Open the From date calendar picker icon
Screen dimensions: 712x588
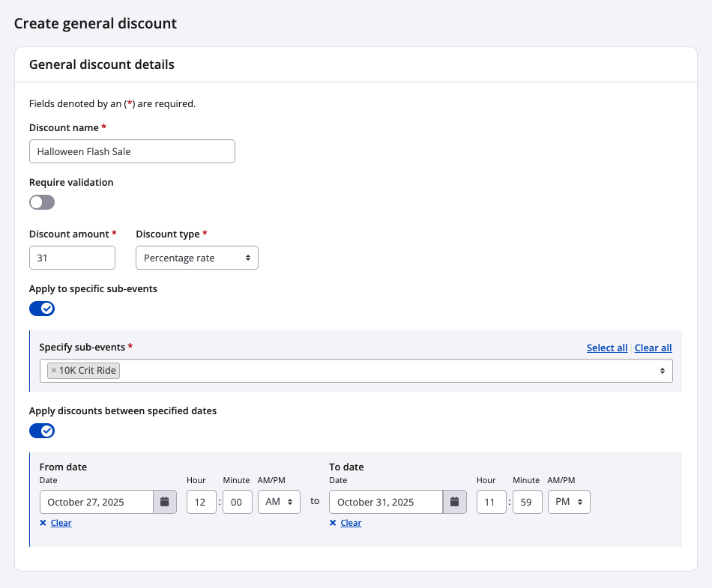165,502
